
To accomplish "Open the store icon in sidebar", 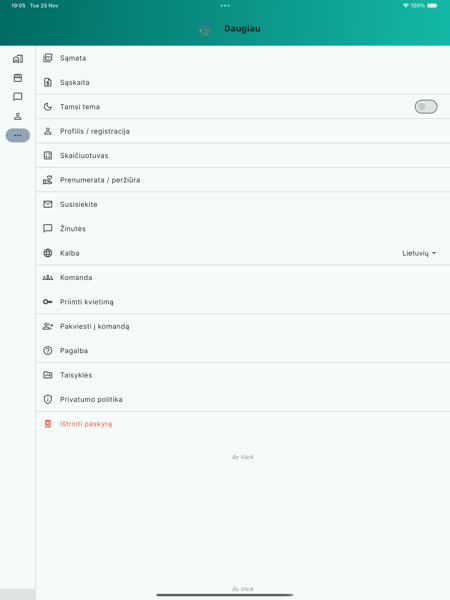I will pyautogui.click(x=18, y=78).
